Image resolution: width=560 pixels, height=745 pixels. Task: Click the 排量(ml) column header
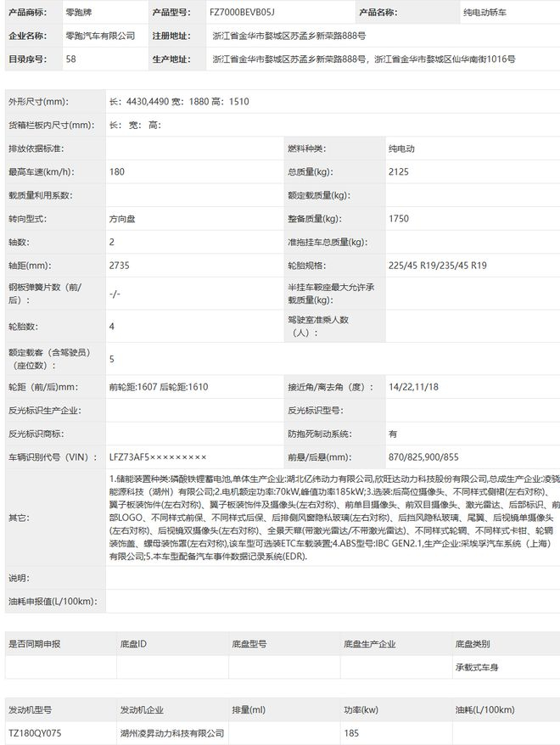pos(249,710)
